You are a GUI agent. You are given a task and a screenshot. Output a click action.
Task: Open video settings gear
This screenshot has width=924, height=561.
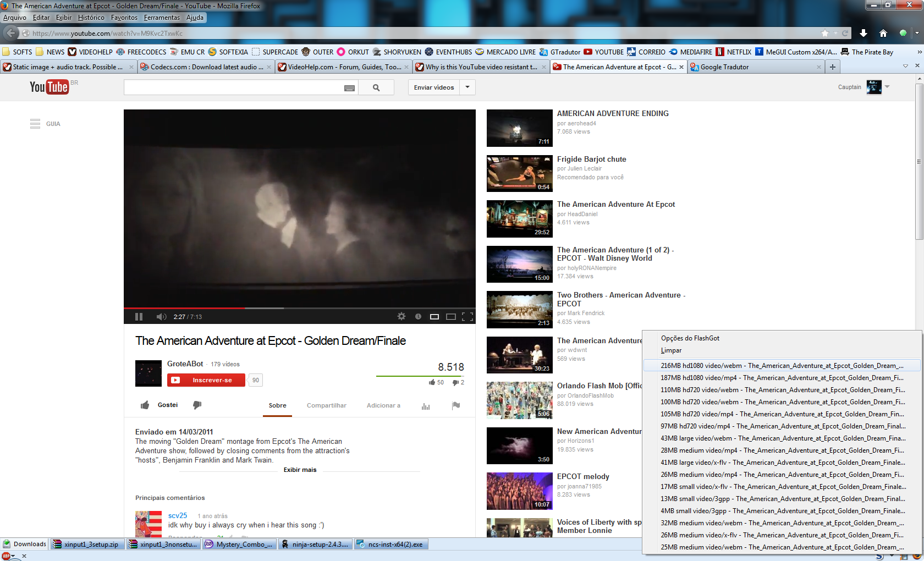coord(402,316)
